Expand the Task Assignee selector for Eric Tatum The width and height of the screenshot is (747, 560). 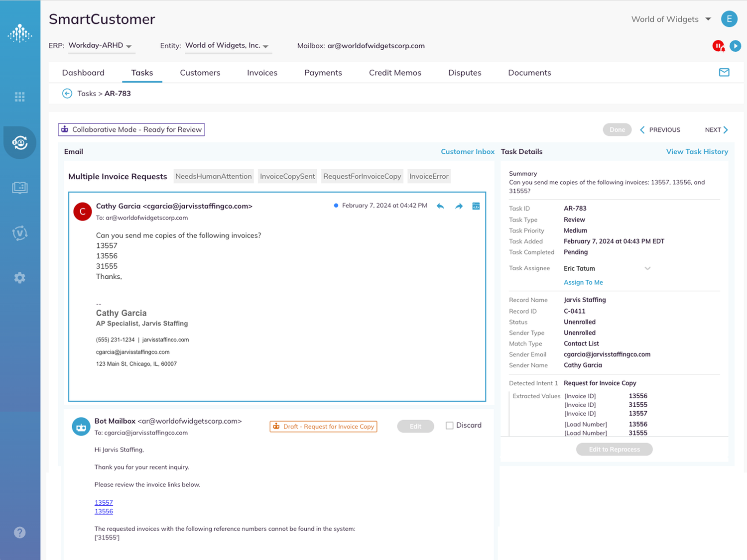(647, 268)
